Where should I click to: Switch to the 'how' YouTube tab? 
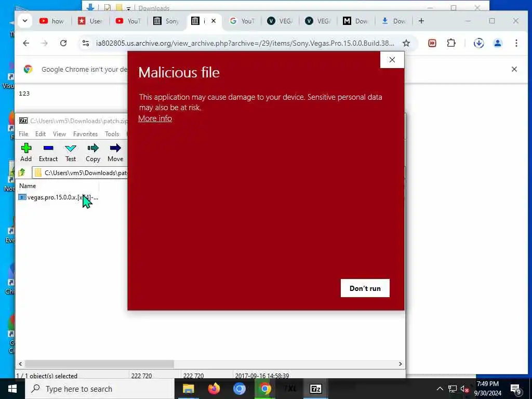(51, 21)
